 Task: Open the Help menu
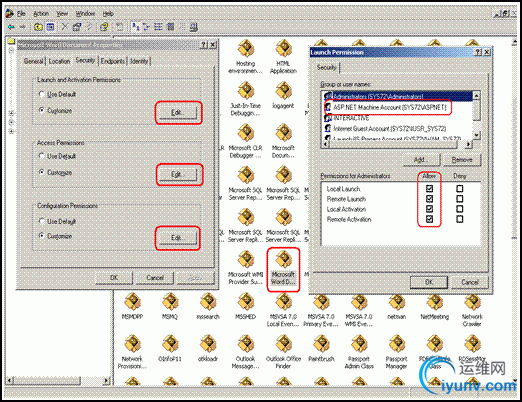(x=108, y=13)
